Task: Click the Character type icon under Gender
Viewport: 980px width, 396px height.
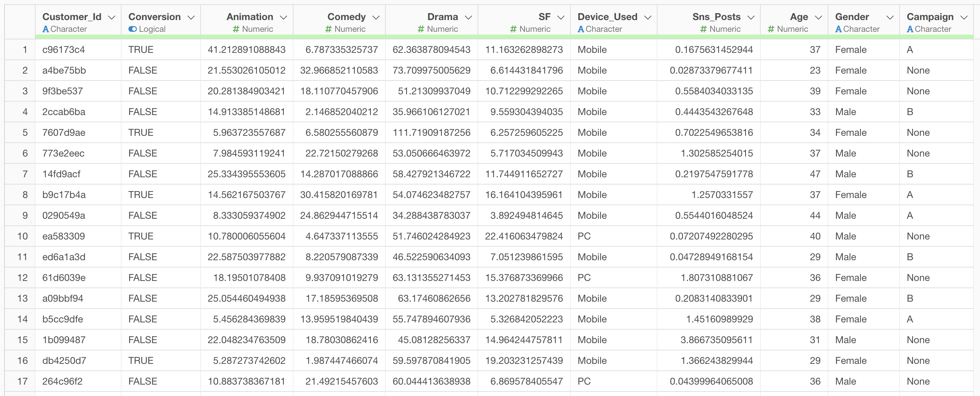Action: 838,29
